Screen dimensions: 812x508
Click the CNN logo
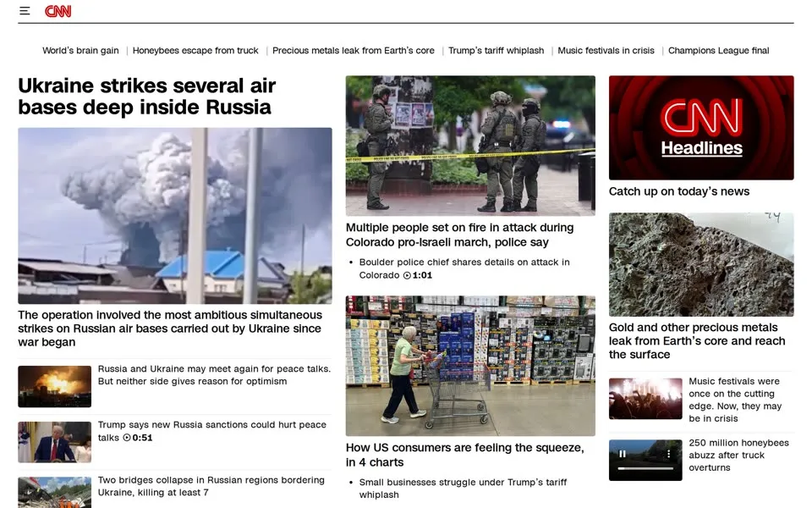tap(58, 11)
